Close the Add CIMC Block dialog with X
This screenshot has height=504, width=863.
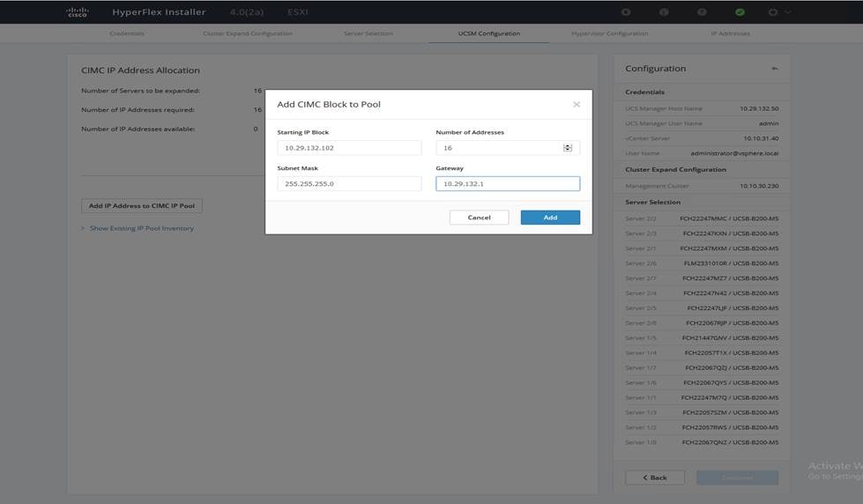(577, 105)
